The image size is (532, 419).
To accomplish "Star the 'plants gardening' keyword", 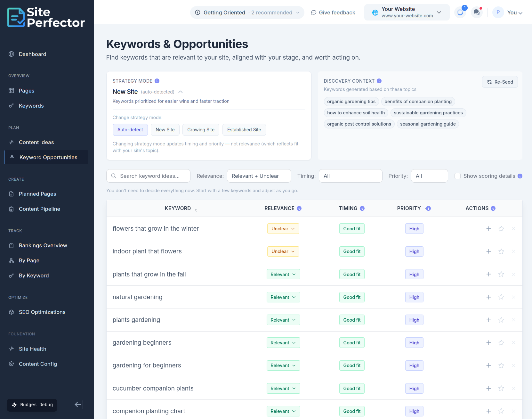I will (x=501, y=320).
